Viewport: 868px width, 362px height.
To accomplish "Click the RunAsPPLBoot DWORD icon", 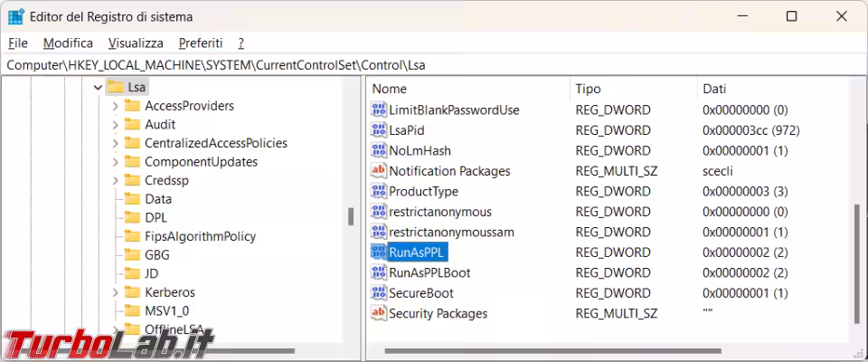I will coord(379,272).
